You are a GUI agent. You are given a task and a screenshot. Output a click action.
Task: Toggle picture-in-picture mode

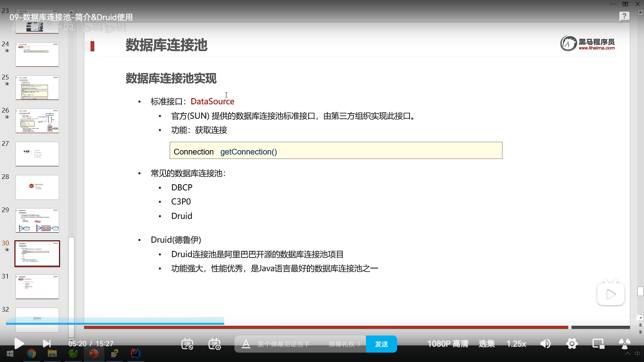coord(598,344)
